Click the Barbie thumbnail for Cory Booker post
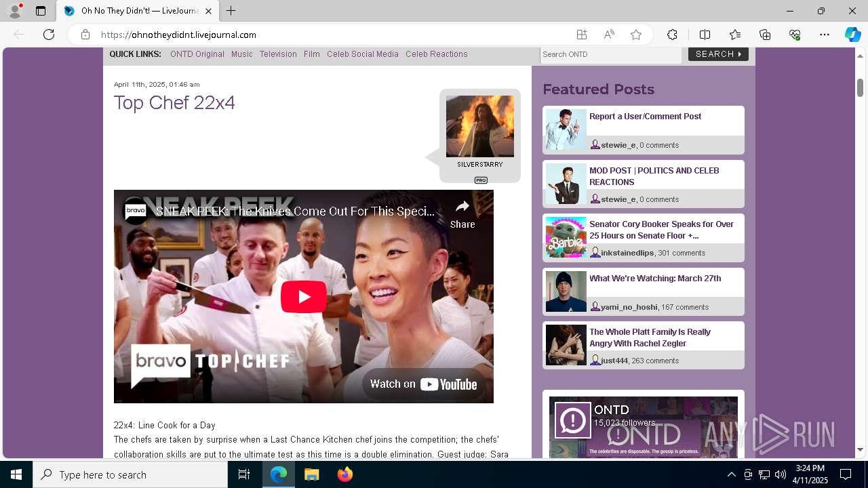Viewport: 868px width, 488px height. 566,237
